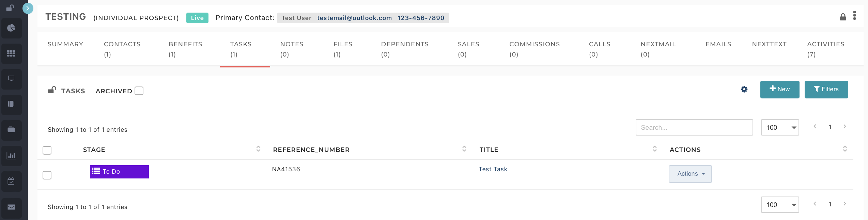Open the Test Task link
Image resolution: width=868 pixels, height=220 pixels.
pyautogui.click(x=493, y=169)
